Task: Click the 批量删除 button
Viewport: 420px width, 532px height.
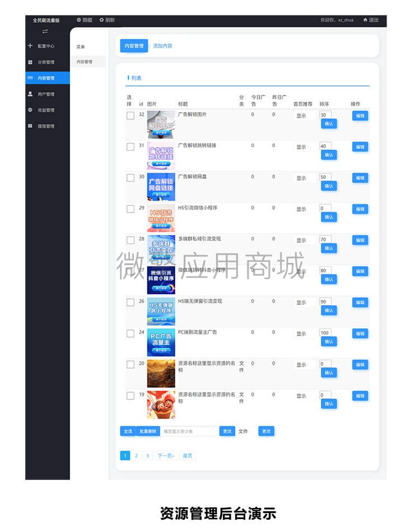Action: [x=148, y=431]
